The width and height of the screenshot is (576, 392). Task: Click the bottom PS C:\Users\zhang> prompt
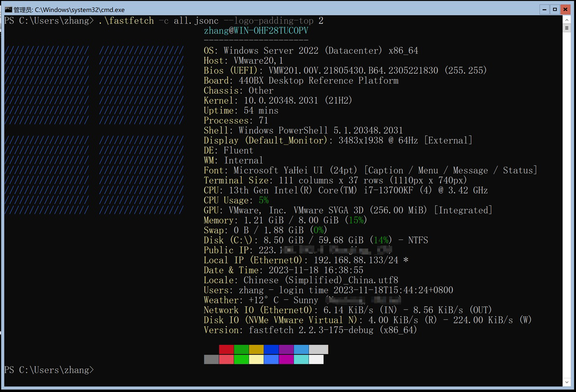click(49, 370)
